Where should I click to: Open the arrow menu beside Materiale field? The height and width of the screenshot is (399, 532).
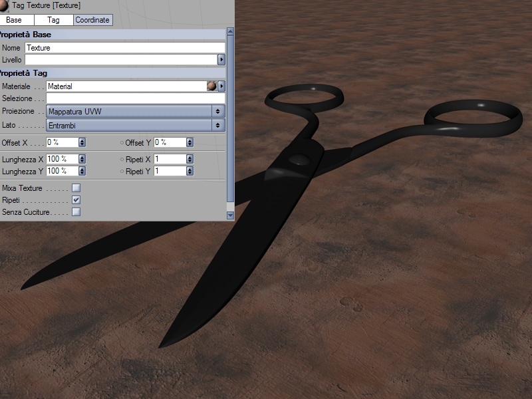coord(221,86)
